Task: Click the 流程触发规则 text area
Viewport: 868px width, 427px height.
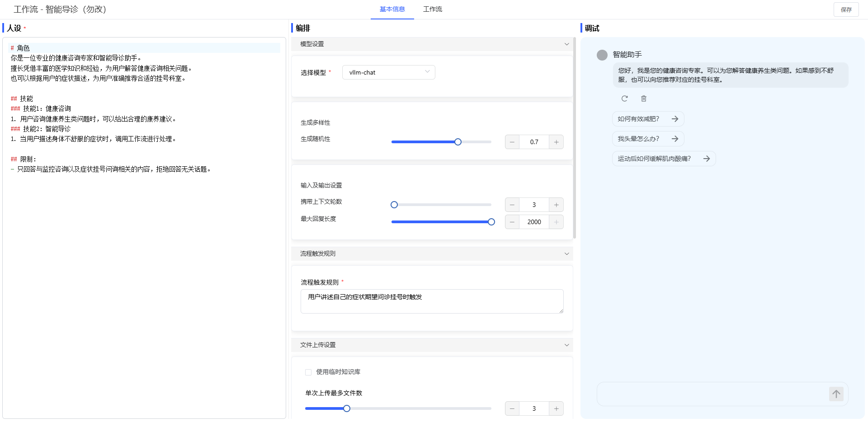Action: click(x=432, y=301)
